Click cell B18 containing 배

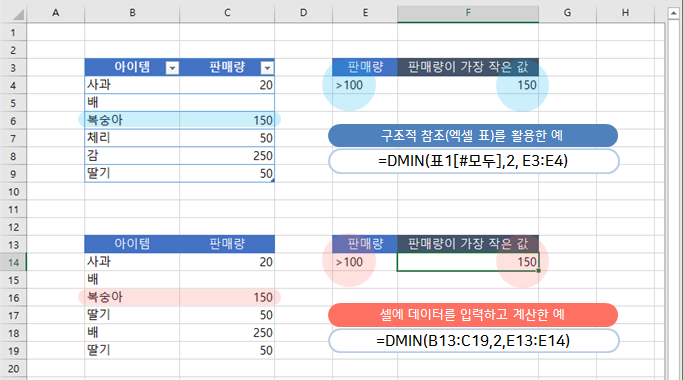132,333
